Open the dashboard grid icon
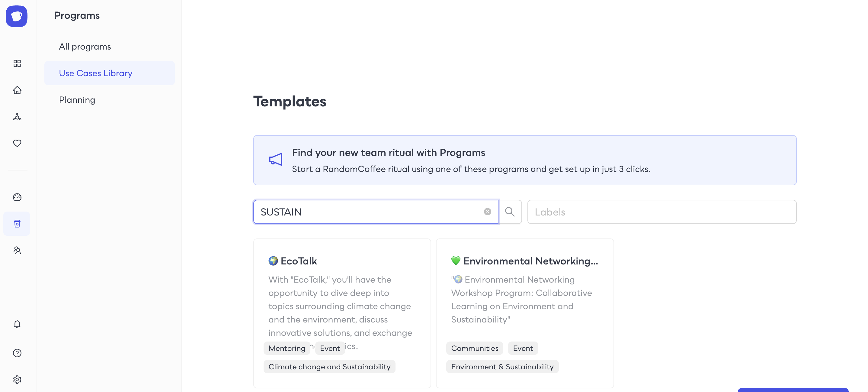Image resolution: width=868 pixels, height=392 pixels. tap(17, 63)
